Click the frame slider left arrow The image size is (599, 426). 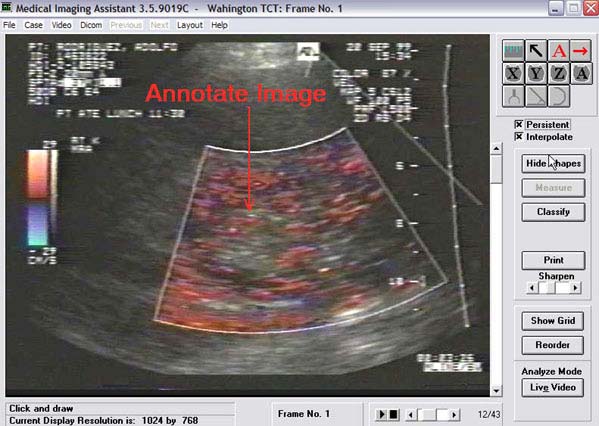(x=411, y=414)
